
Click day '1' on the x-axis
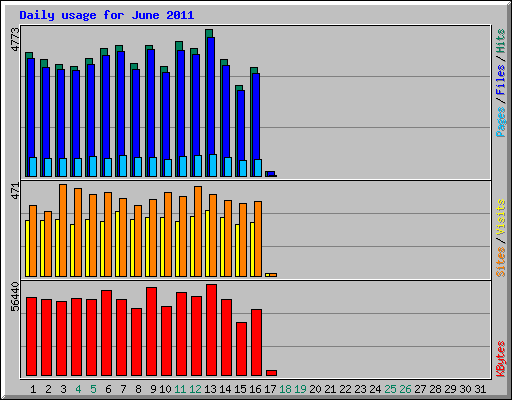(x=33, y=389)
